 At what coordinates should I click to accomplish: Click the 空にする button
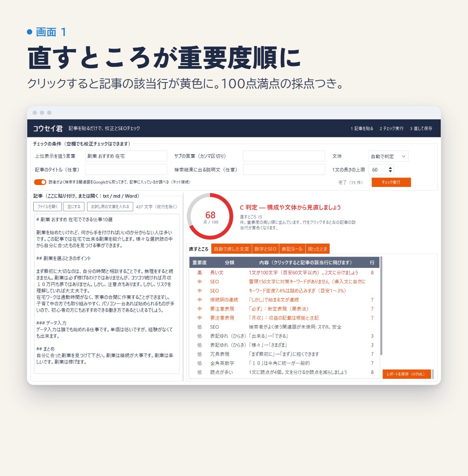74,207
